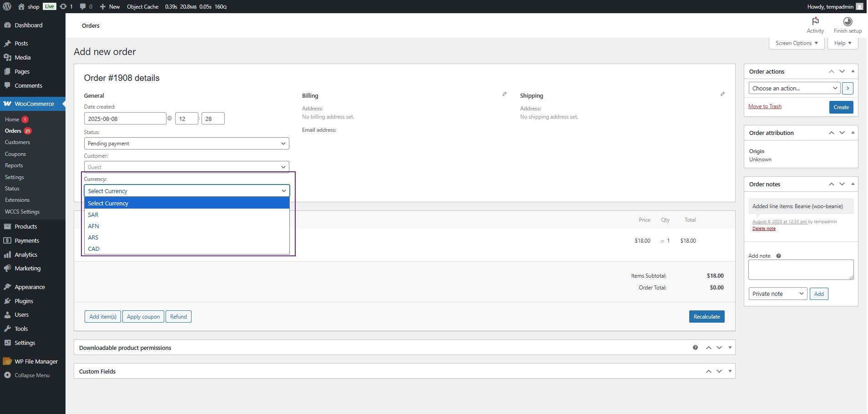This screenshot has width=868, height=414.
Task: Open the order Status dropdown
Action: point(186,143)
